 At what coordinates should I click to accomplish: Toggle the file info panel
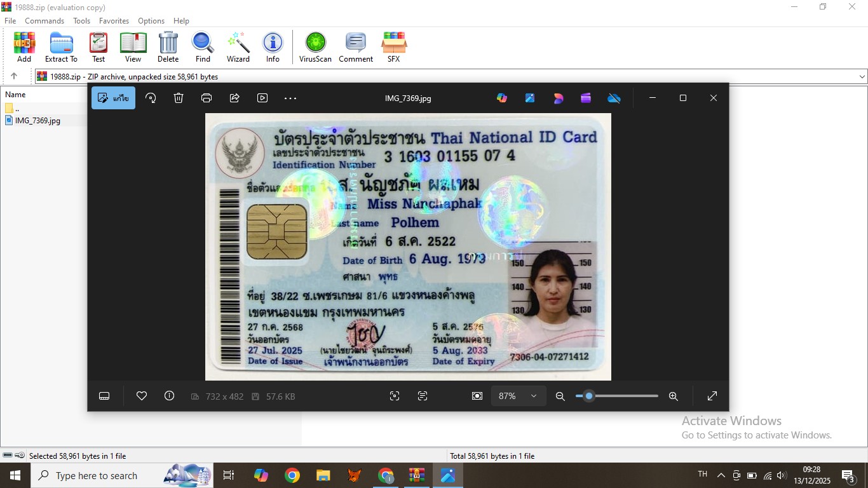click(169, 396)
